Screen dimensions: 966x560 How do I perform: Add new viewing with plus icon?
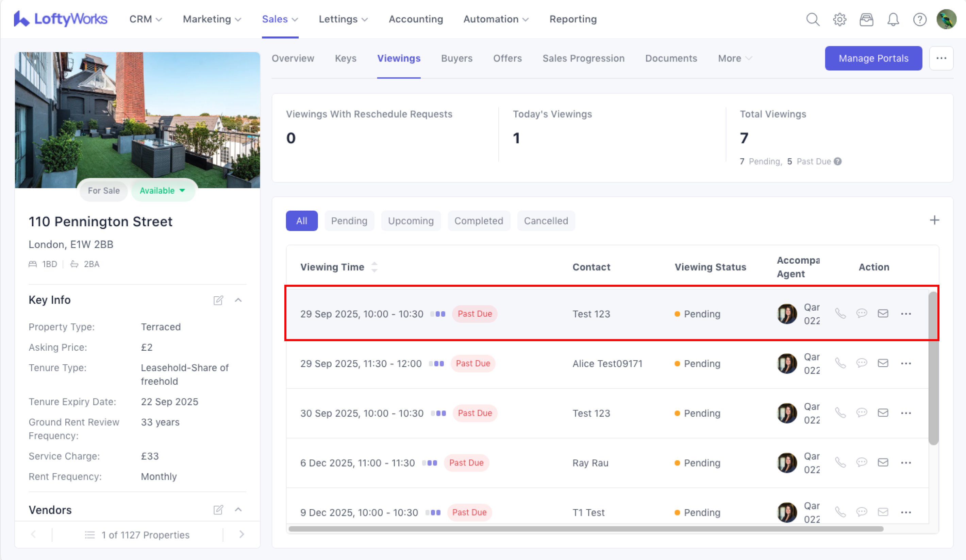(934, 220)
